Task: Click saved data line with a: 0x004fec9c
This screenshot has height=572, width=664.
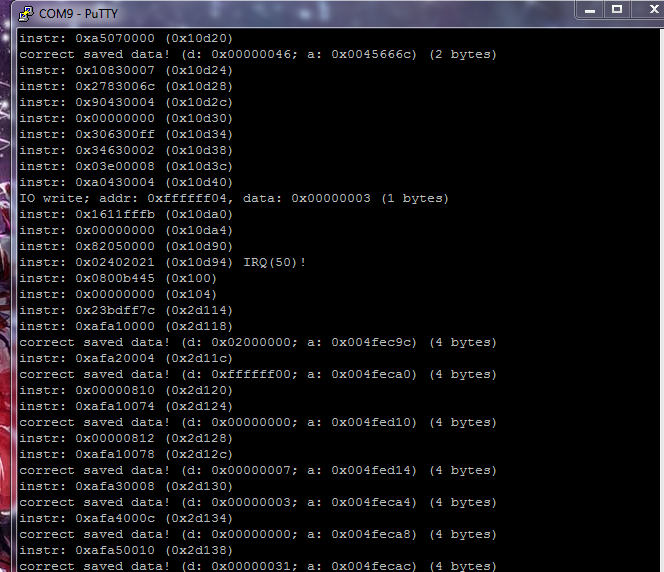Action: tap(258, 343)
